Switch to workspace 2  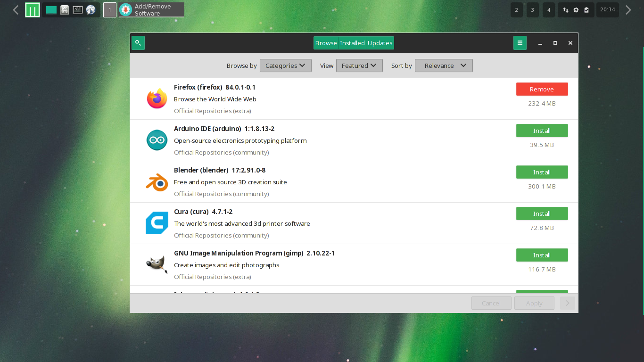pos(517,10)
